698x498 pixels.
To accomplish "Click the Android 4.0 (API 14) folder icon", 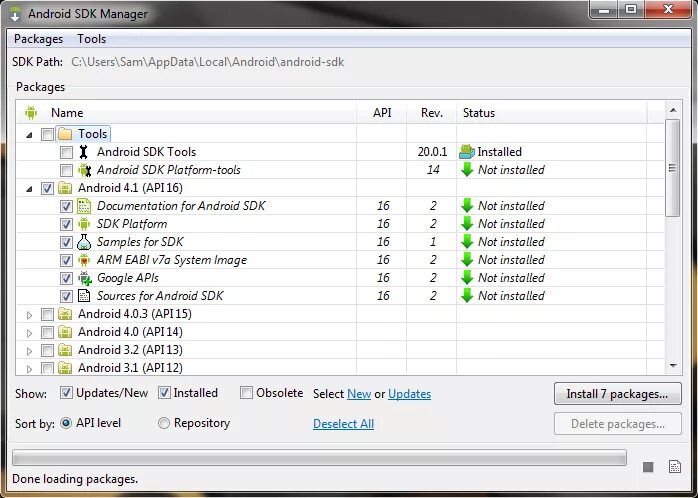I will click(x=65, y=332).
